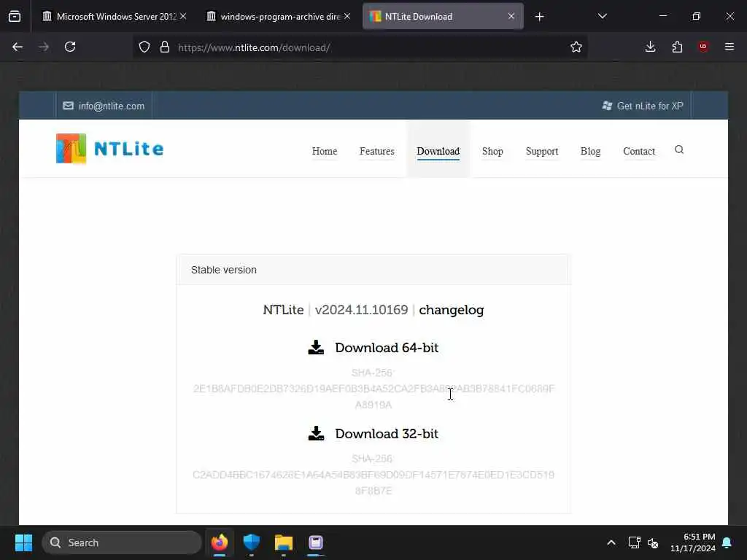The width and height of the screenshot is (747, 560).
Task: Reload the current page
Action: pyautogui.click(x=70, y=47)
